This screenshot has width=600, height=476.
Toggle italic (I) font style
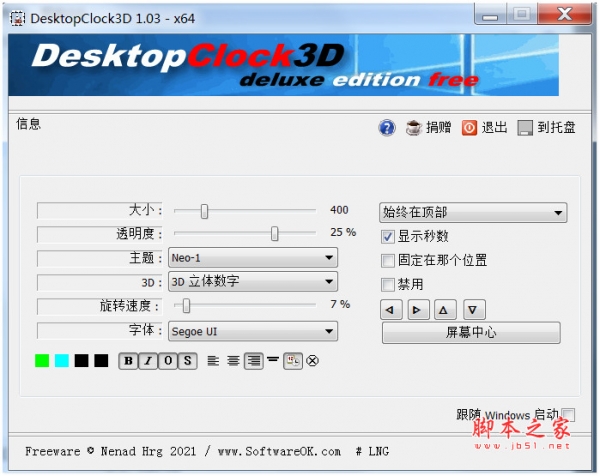click(148, 361)
